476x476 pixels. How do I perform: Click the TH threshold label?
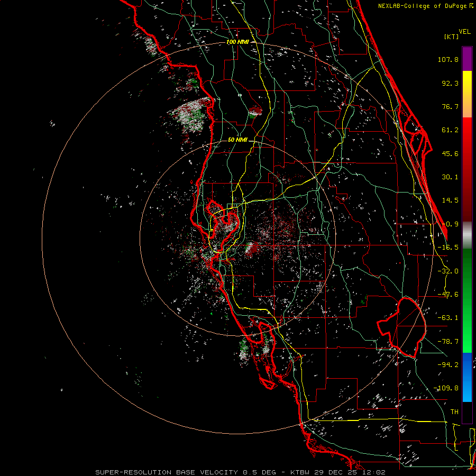(x=454, y=412)
